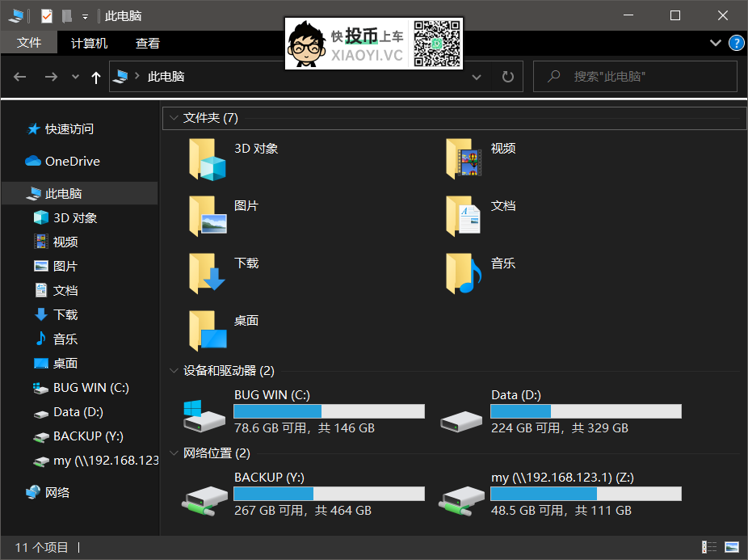Click the back navigation arrow
Viewport: 748px width, 560px height.
(x=19, y=76)
